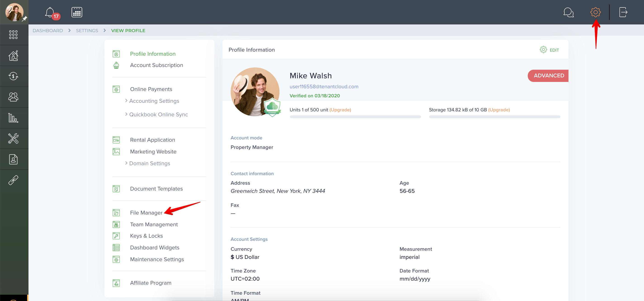Click Upgrade link next to Units

tap(340, 110)
